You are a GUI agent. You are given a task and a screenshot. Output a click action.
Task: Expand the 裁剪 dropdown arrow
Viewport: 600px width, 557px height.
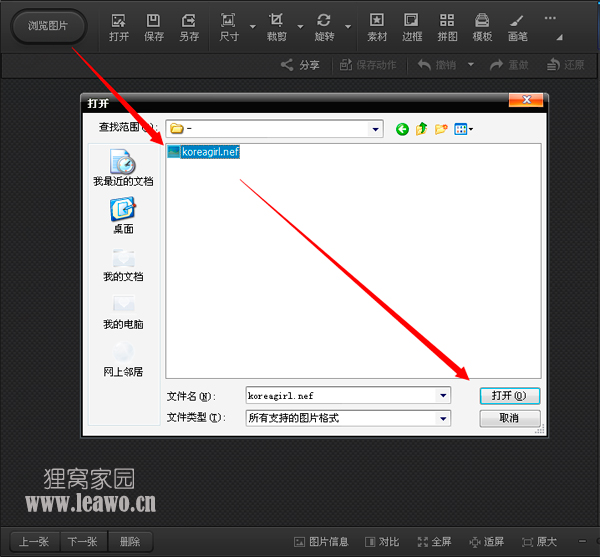(x=300, y=27)
